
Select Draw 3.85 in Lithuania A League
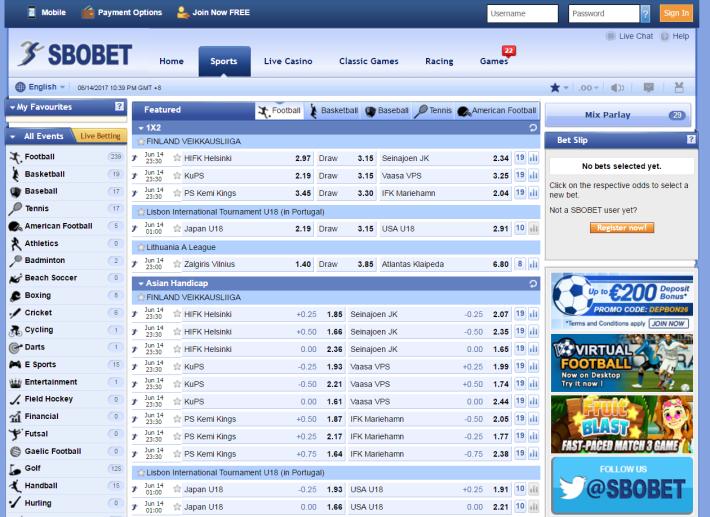click(345, 264)
